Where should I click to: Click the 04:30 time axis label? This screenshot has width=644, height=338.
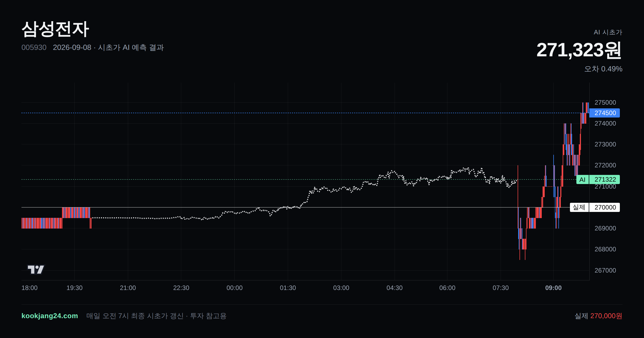(x=394, y=288)
